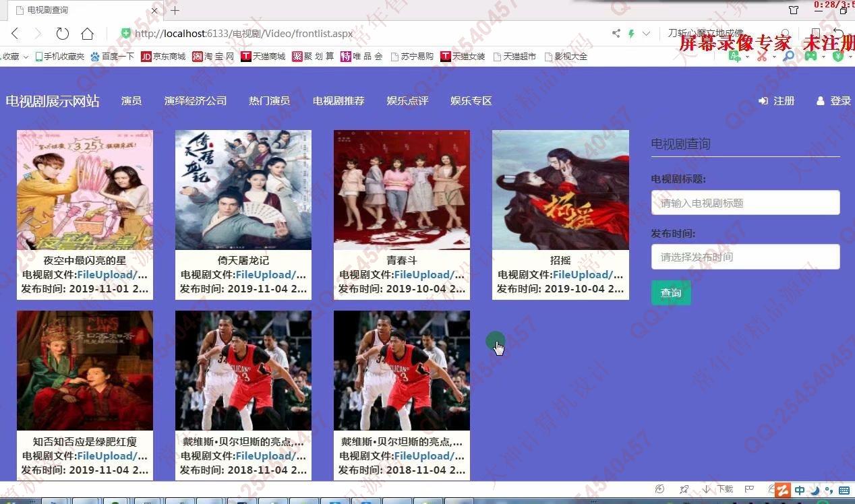Viewport: 855px width, 504px height.
Task: Open the 娱乐专区 menu item
Action: tap(471, 101)
